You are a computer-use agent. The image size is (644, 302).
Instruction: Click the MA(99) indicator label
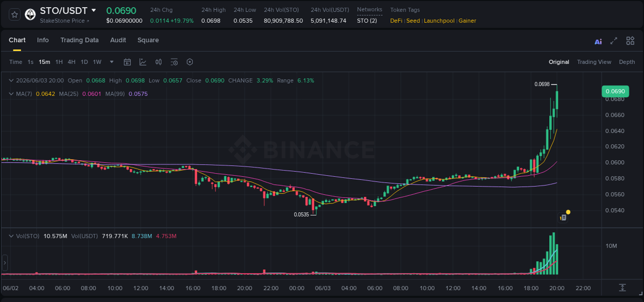point(115,94)
